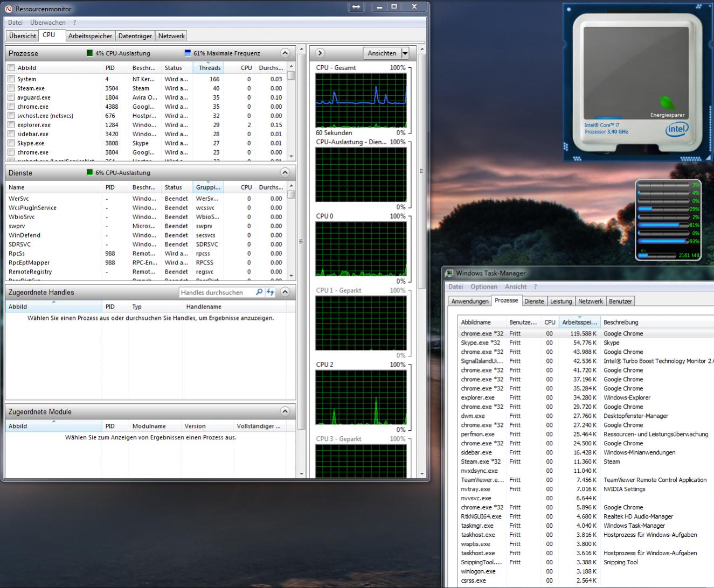Sort services by Gruppi... column
Viewport: 714px width, 588px height.
tap(209, 187)
